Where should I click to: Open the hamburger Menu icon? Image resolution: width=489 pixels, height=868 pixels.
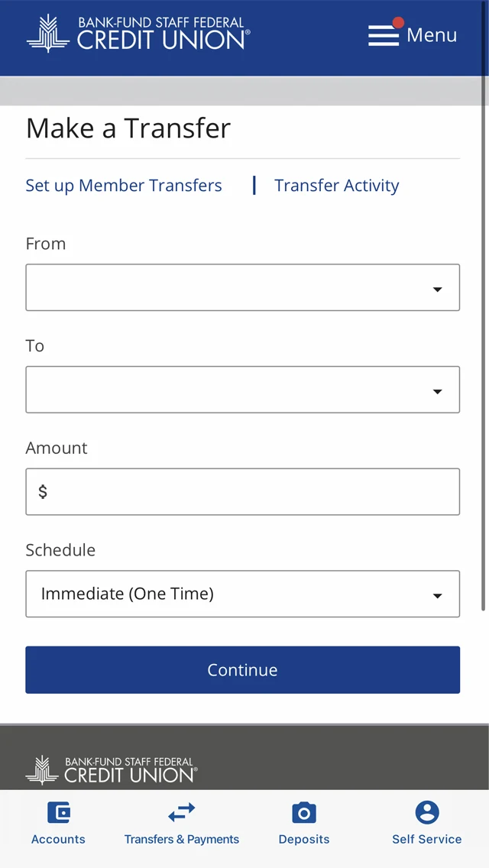[x=384, y=36]
